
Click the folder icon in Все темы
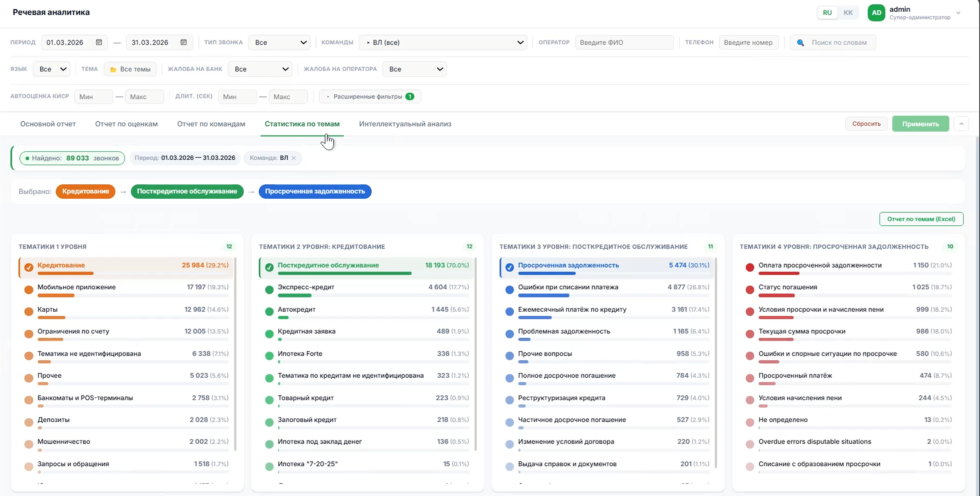click(x=113, y=69)
